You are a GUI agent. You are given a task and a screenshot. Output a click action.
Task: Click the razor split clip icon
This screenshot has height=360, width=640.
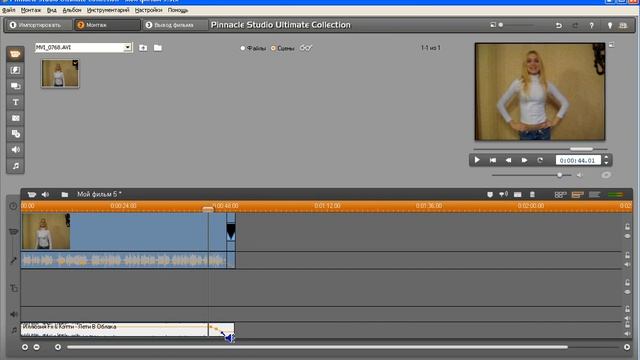point(518,195)
